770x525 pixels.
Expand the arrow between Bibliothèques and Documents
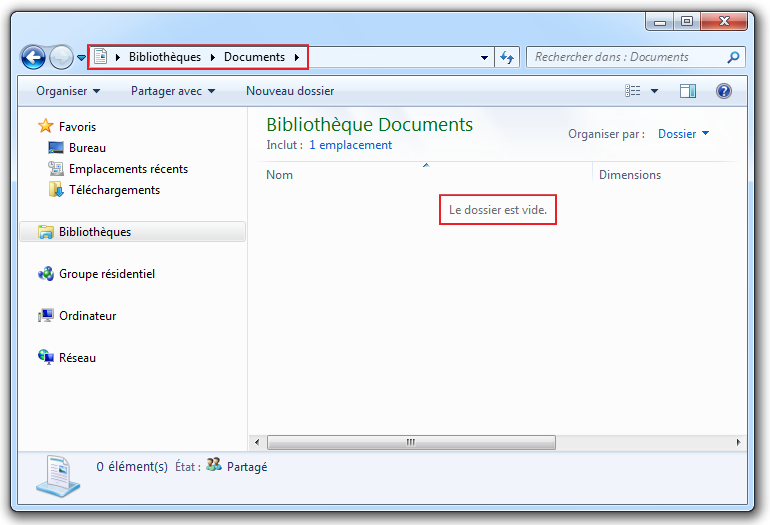pos(213,57)
